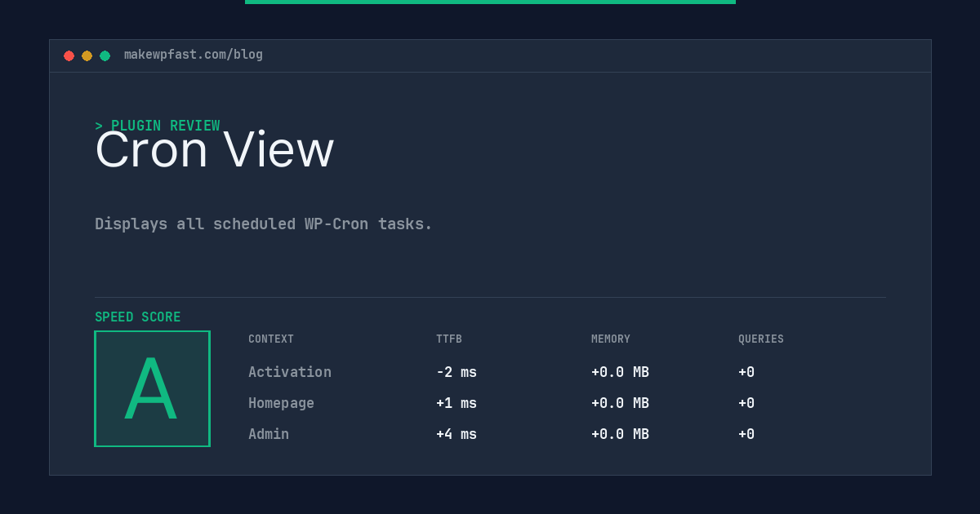Click the QUERIES column header
Viewport: 980px width, 514px height.
click(x=761, y=339)
